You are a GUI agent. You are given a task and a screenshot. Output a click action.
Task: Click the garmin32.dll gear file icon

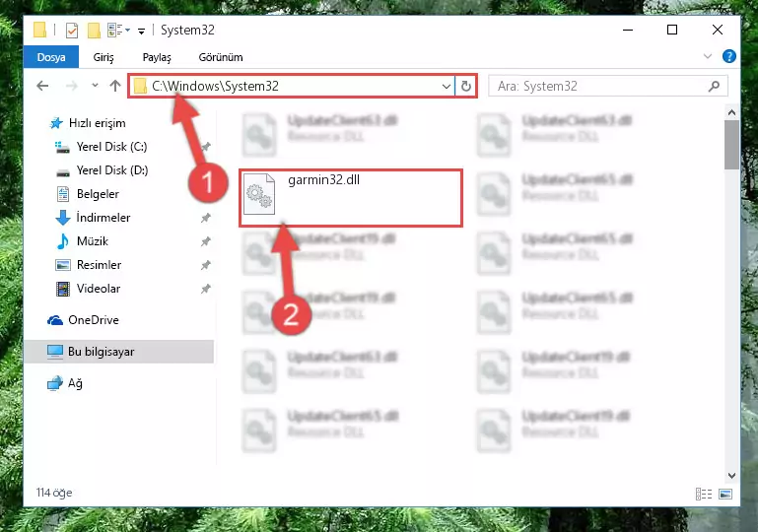259,194
